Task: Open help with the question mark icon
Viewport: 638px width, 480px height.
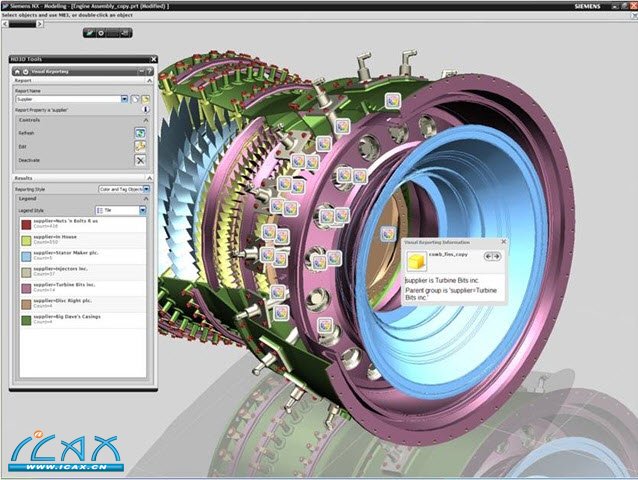Action: point(149,72)
